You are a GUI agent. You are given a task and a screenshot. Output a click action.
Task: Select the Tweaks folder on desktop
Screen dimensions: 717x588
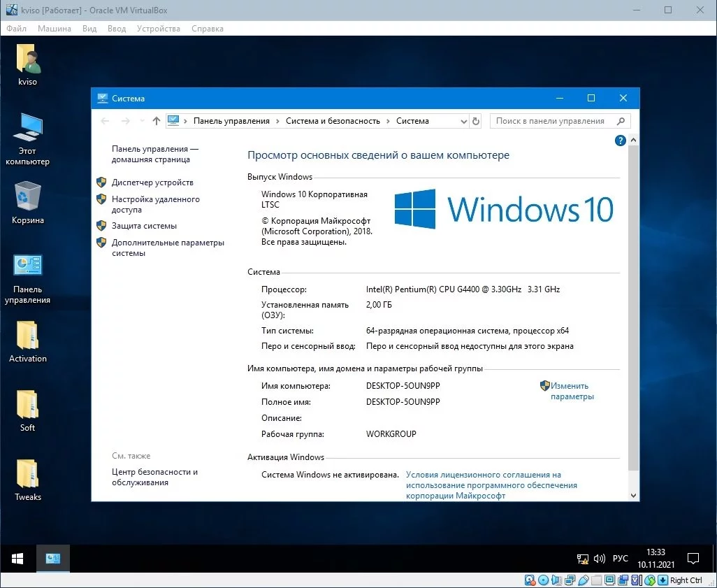pyautogui.click(x=27, y=480)
